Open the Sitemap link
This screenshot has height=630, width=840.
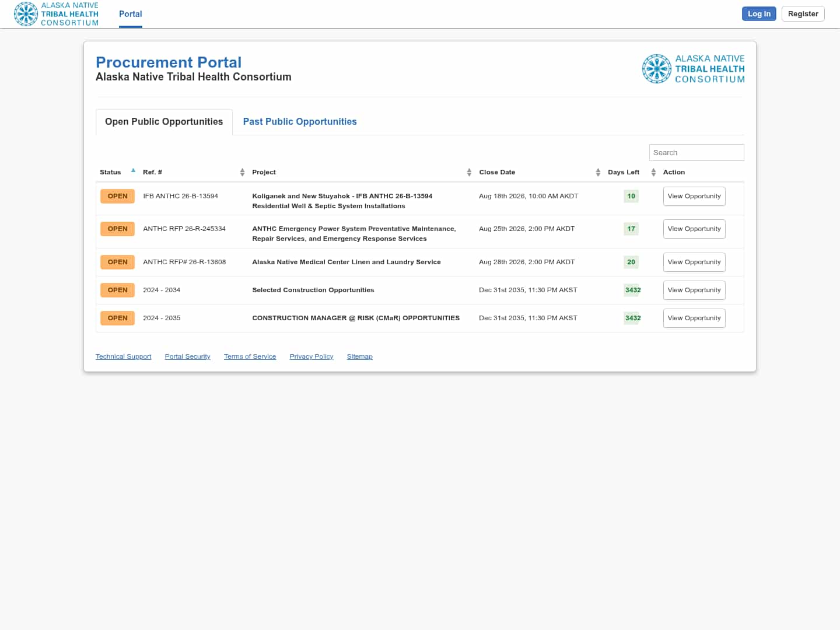360,356
